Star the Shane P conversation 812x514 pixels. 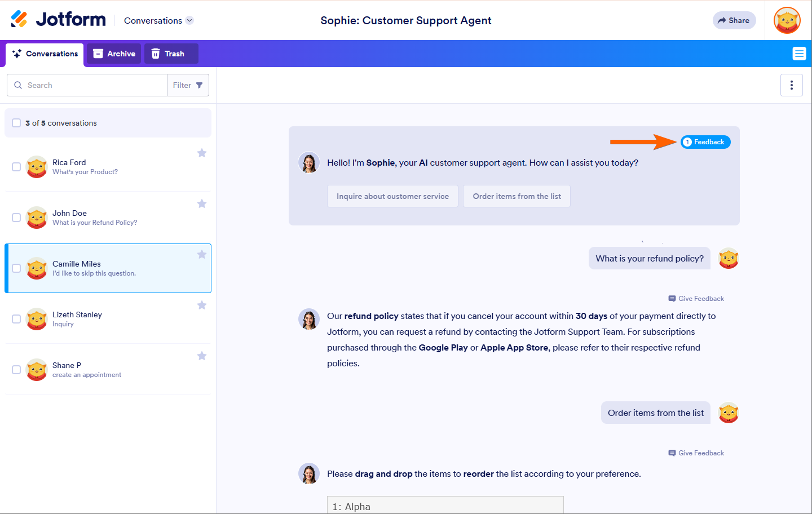pyautogui.click(x=202, y=356)
